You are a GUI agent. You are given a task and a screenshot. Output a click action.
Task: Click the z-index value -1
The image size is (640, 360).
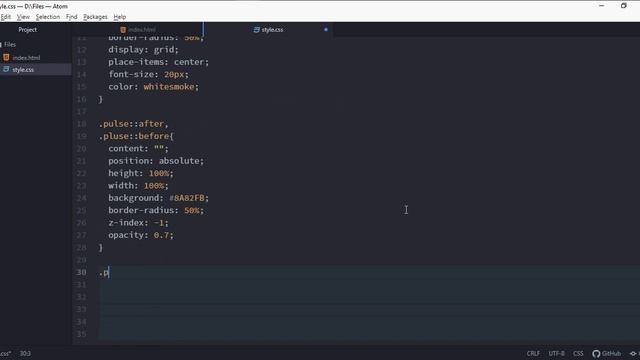[159, 223]
